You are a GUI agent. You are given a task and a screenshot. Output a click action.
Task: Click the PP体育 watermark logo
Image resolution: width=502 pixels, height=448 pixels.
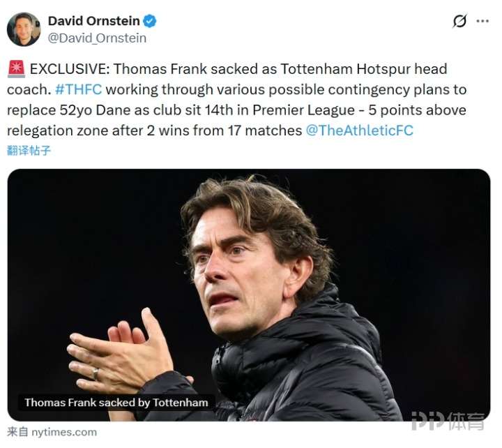[x=448, y=421]
